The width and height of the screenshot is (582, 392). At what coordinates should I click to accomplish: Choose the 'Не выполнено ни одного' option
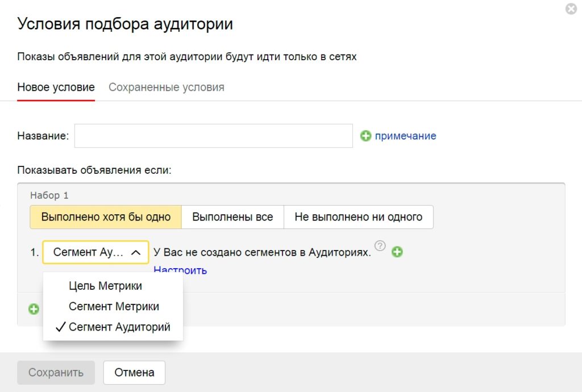(358, 217)
